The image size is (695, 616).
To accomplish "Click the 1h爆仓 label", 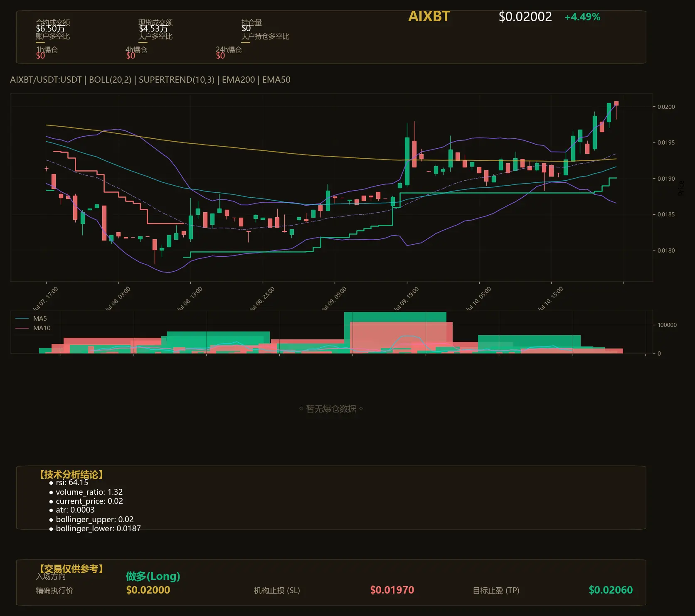I will (x=47, y=50).
